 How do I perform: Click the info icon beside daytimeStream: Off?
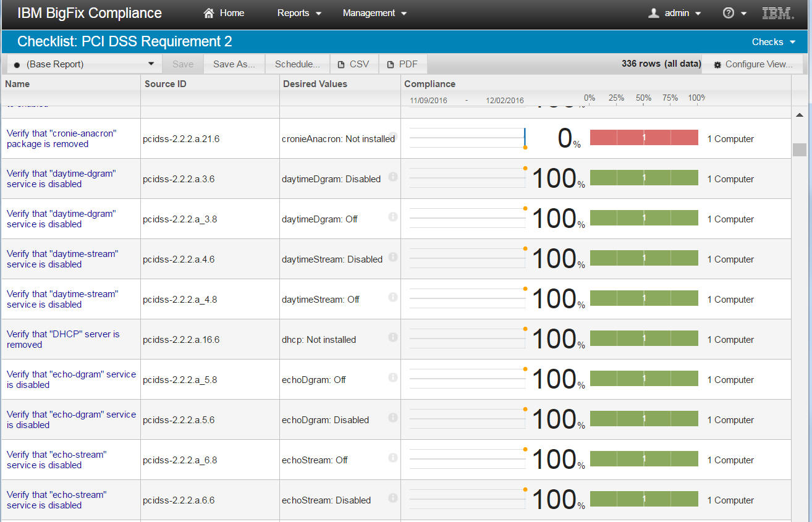[x=393, y=297]
